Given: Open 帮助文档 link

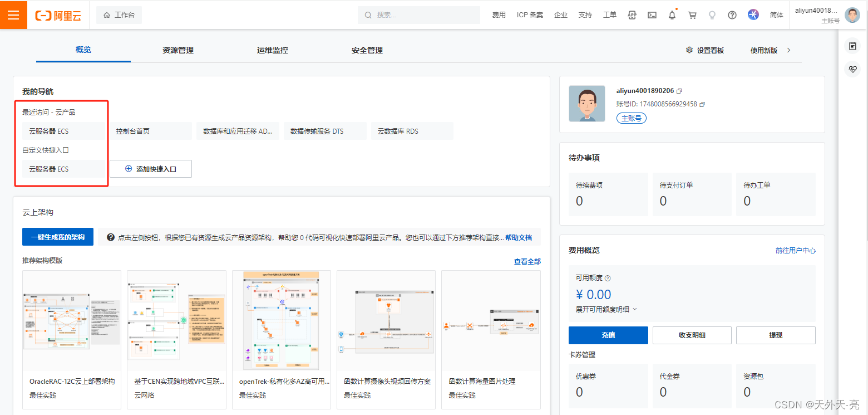Looking at the screenshot, I should tap(519, 237).
